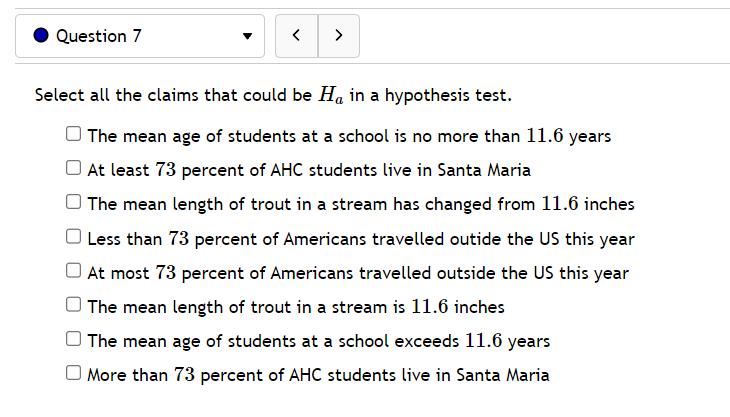Check 'mean age of students exceeds 11.6 years'

tap(73, 339)
